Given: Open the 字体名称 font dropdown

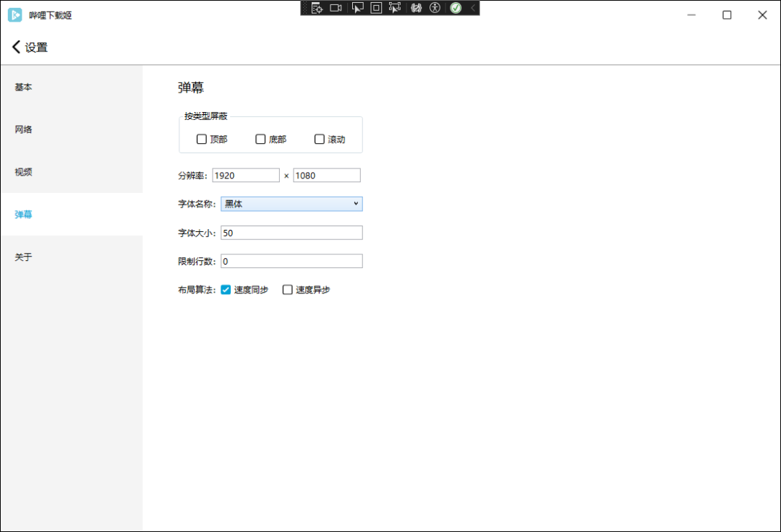Looking at the screenshot, I should pos(291,204).
